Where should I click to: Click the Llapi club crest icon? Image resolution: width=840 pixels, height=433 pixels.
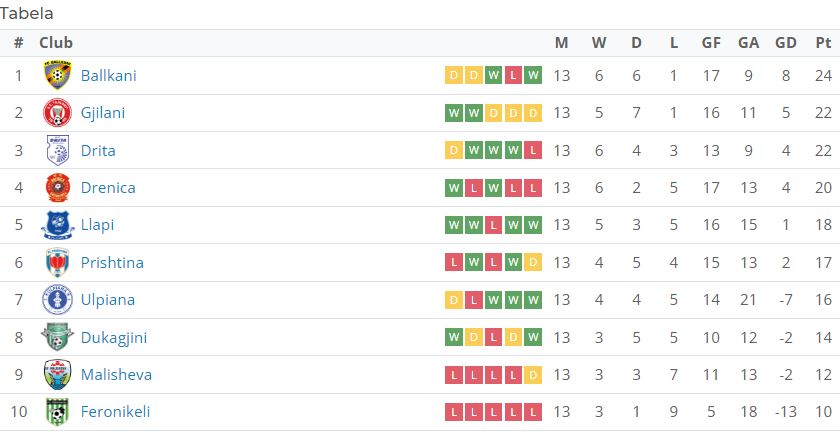(x=57, y=225)
